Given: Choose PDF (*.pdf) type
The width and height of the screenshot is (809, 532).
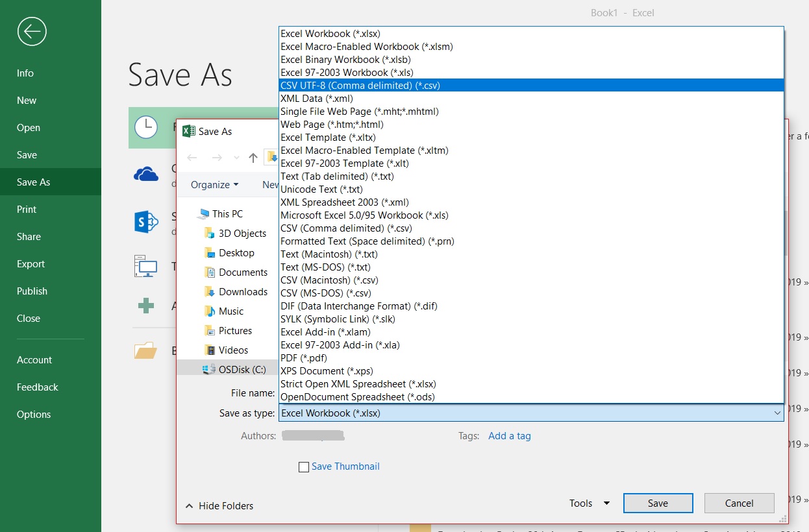Looking at the screenshot, I should click(531, 357).
